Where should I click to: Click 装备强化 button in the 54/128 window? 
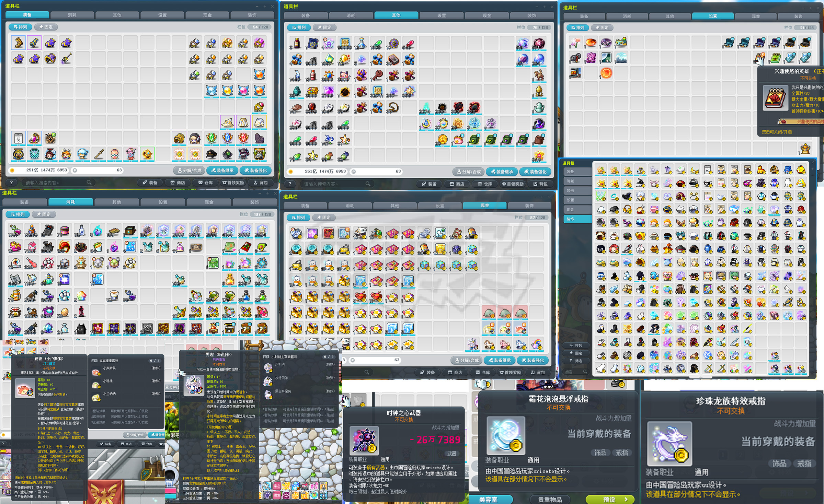256,170
